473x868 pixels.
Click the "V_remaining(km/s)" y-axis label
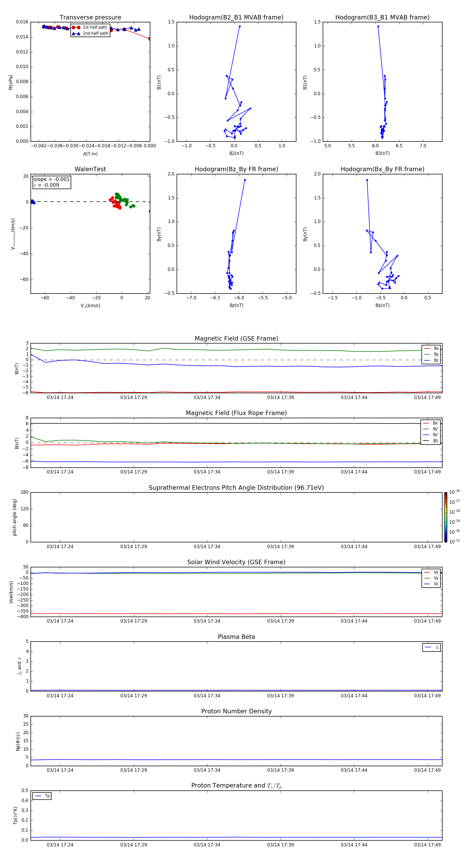tap(13, 234)
